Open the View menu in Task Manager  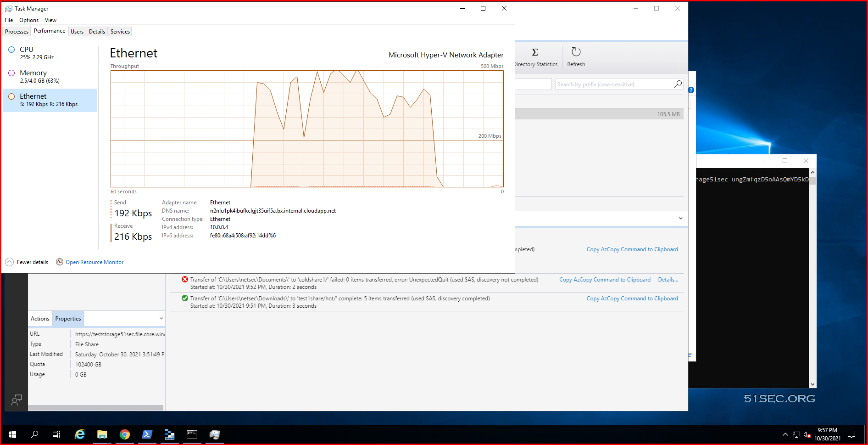pos(50,20)
